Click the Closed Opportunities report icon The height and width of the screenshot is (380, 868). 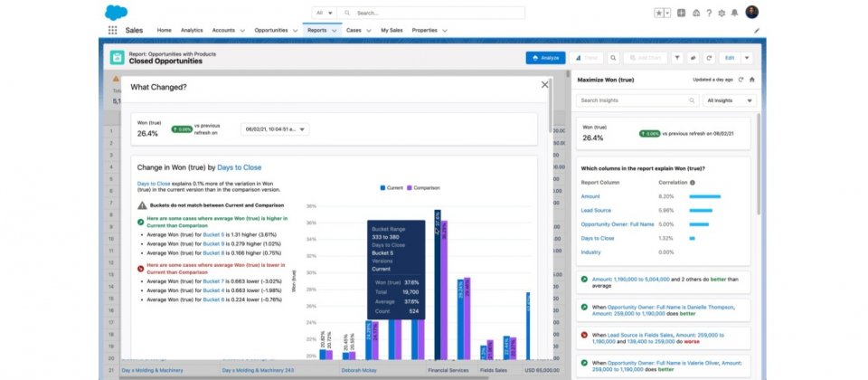[117, 58]
